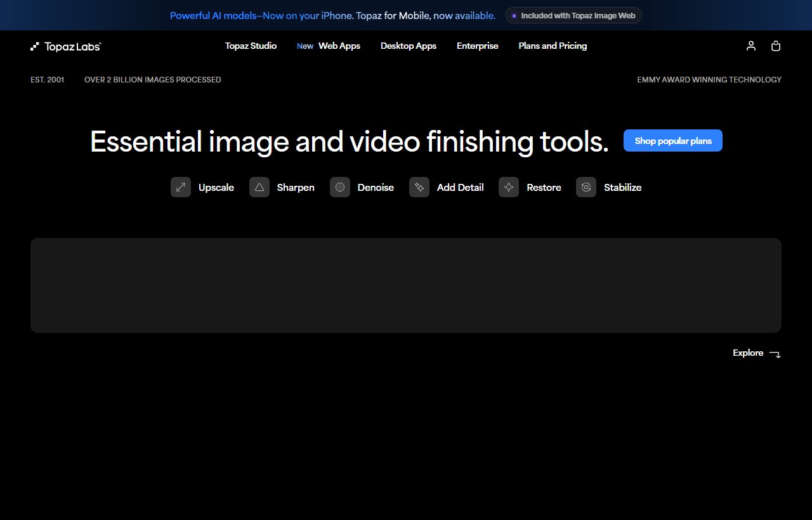
Task: Open Desktop Apps menu
Action: (x=409, y=46)
